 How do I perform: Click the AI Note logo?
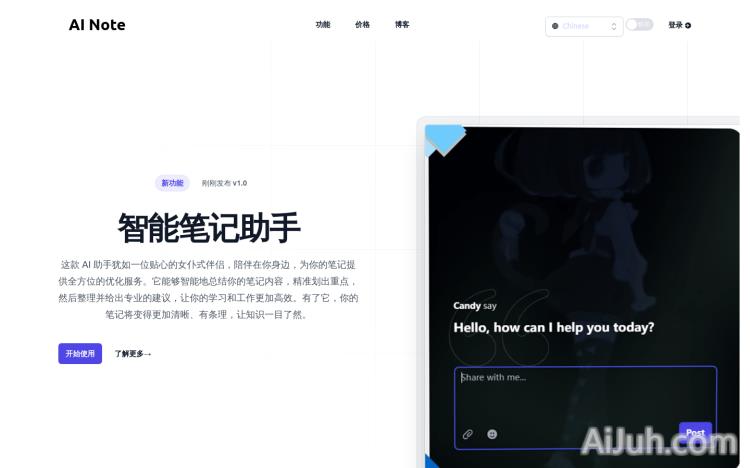point(97,25)
